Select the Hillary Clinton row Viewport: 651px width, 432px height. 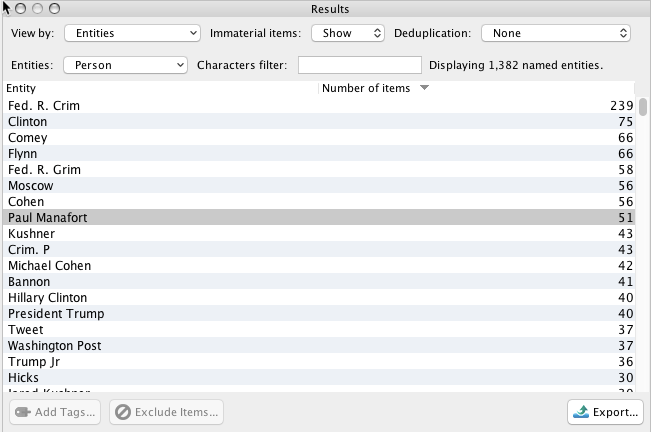pyautogui.click(x=319, y=298)
